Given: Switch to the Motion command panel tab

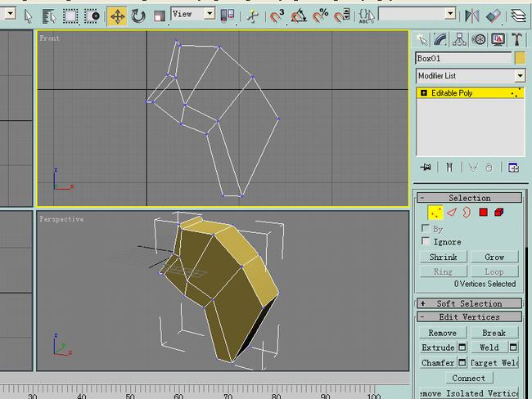Looking at the screenshot, I should pos(479,39).
